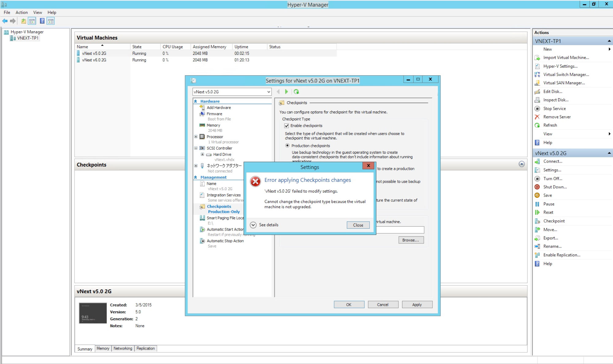Viewport: 613px width, 364px height.
Task: Expand the Hard Drive node
Action: pos(202,154)
